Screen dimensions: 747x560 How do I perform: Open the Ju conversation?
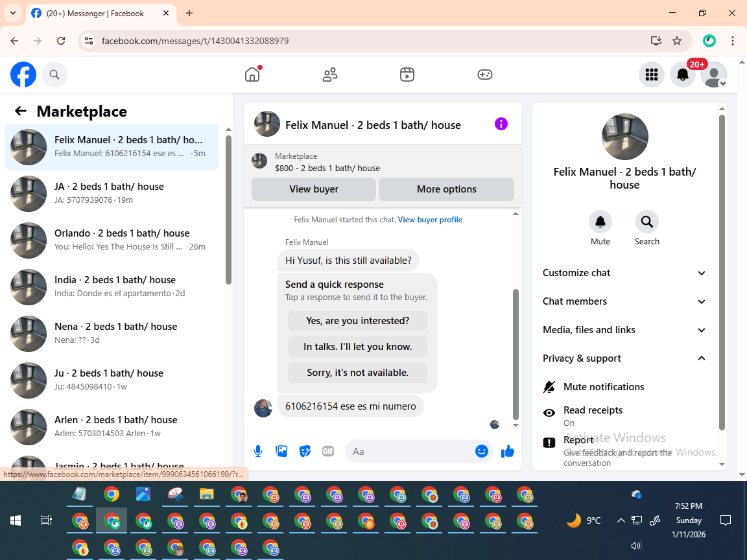[112, 380]
